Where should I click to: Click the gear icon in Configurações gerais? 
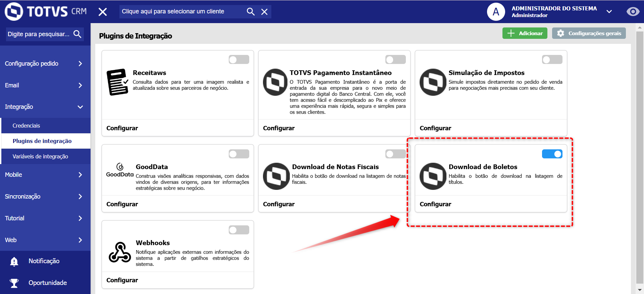pyautogui.click(x=560, y=33)
